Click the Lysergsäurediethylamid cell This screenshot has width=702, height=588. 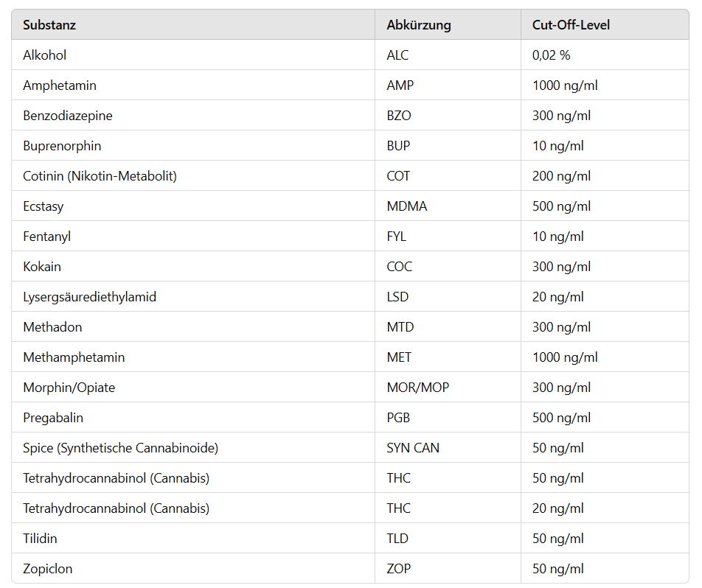point(89,297)
